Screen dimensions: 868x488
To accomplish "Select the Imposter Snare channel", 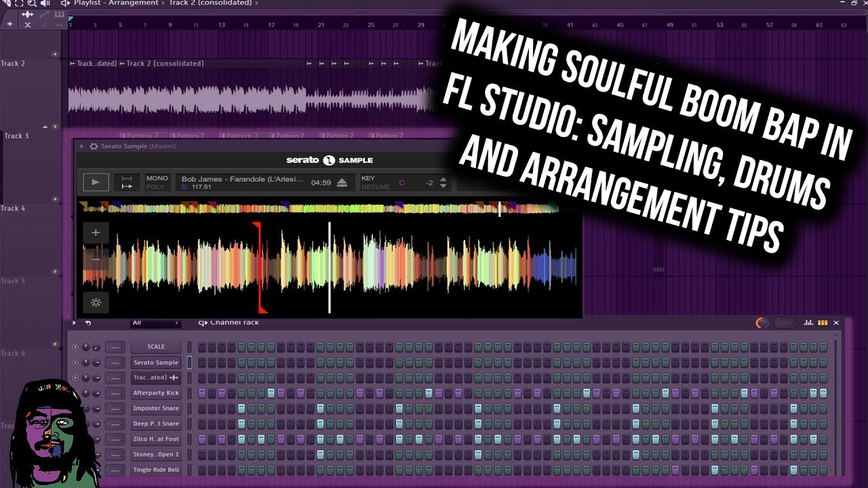I will (x=156, y=408).
